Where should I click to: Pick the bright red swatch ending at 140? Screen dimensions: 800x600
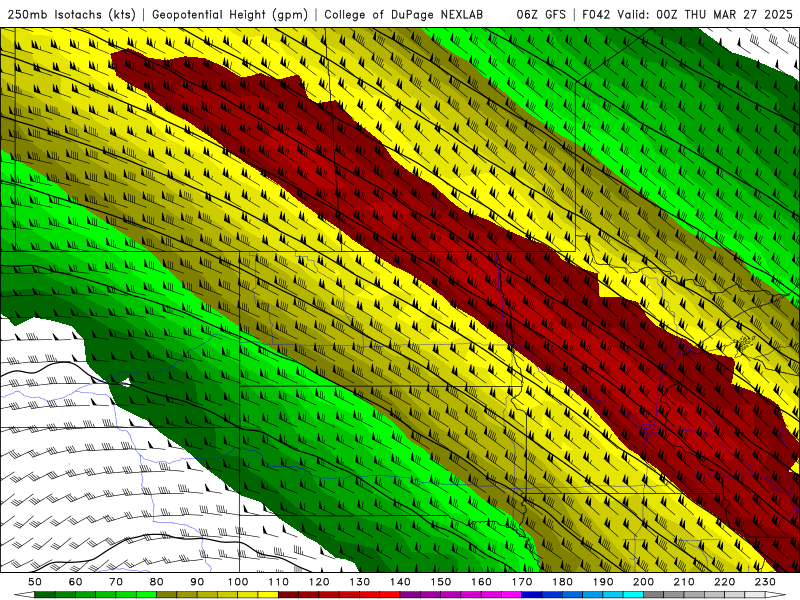point(390,595)
